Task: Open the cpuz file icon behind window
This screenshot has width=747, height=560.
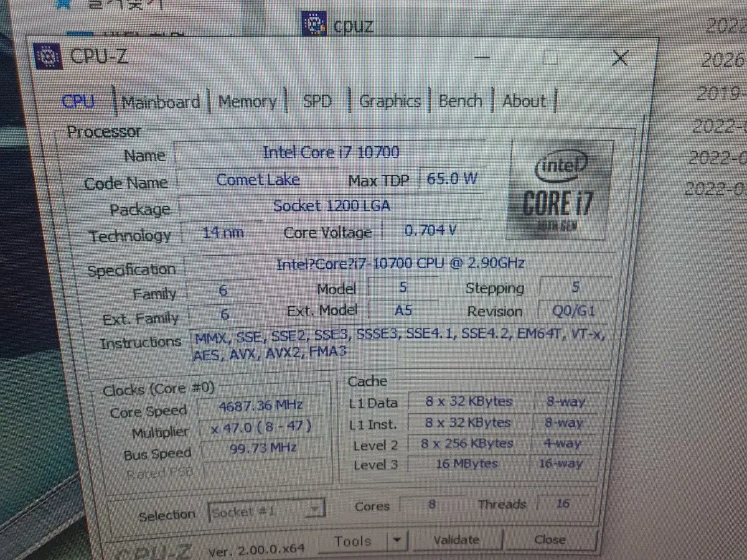Action: [x=314, y=24]
